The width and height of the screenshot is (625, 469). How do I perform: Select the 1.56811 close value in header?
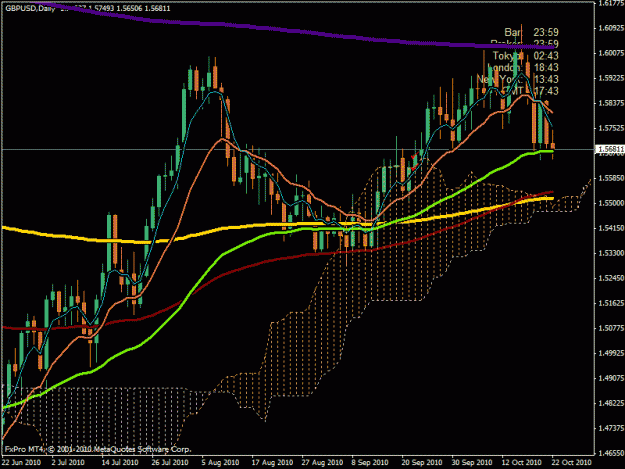tap(157, 8)
